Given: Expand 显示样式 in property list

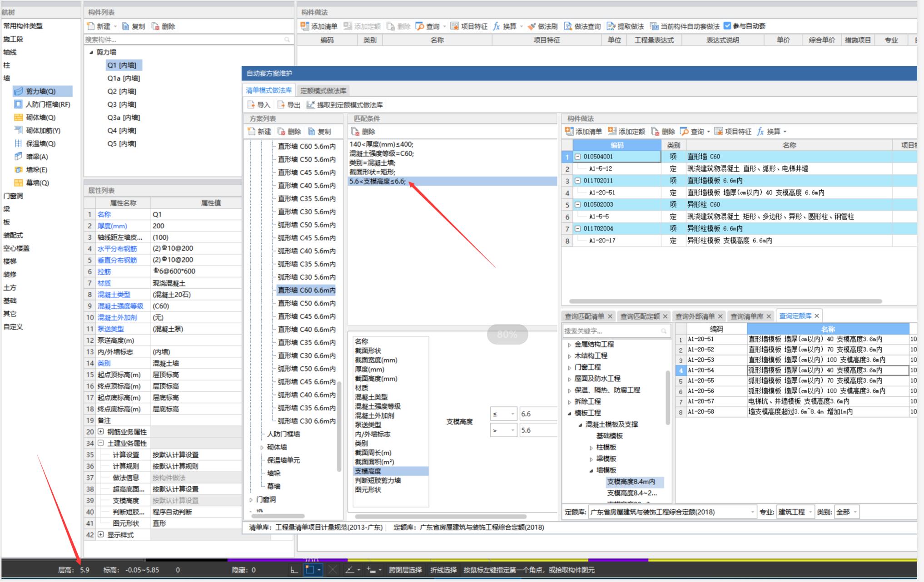Looking at the screenshot, I should tap(101, 535).
